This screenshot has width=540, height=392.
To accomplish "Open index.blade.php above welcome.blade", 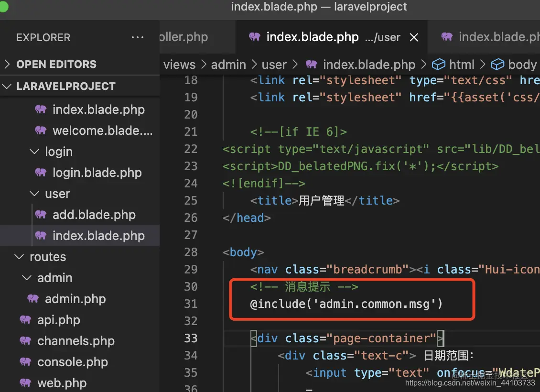I will tap(98, 109).
